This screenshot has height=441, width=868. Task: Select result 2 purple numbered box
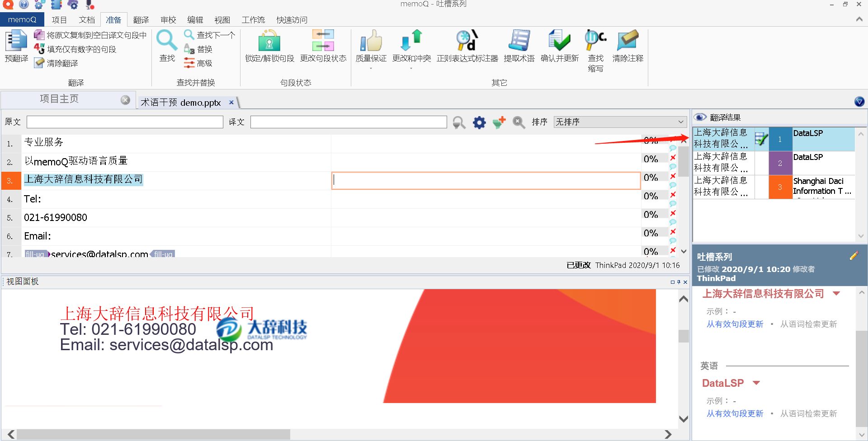780,163
